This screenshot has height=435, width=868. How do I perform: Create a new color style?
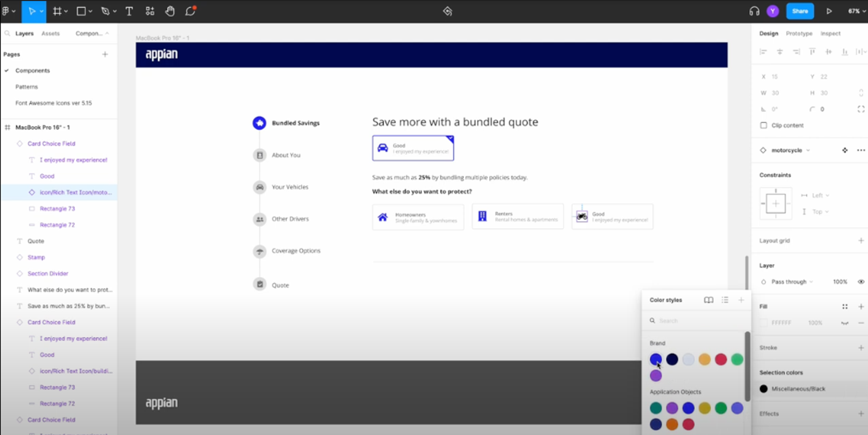click(x=741, y=300)
